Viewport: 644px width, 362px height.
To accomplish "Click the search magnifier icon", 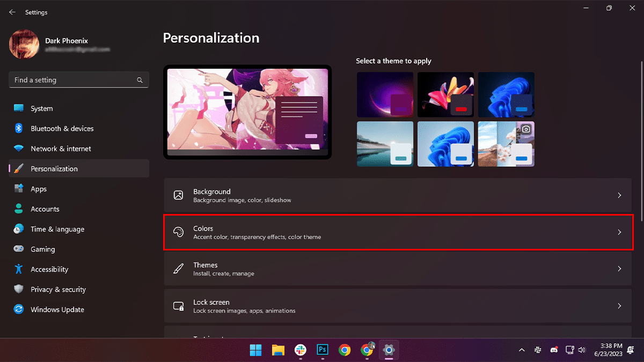I will pyautogui.click(x=140, y=80).
